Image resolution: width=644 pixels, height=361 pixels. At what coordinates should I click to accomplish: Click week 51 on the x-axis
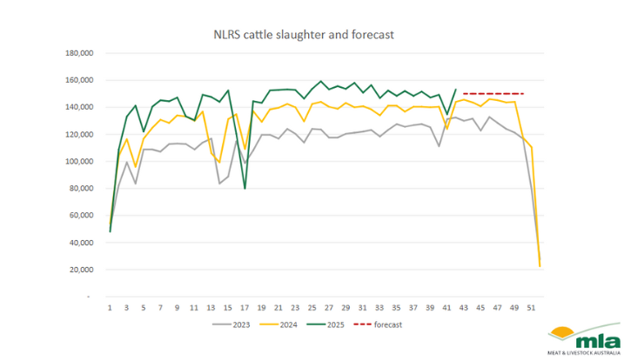(x=529, y=307)
